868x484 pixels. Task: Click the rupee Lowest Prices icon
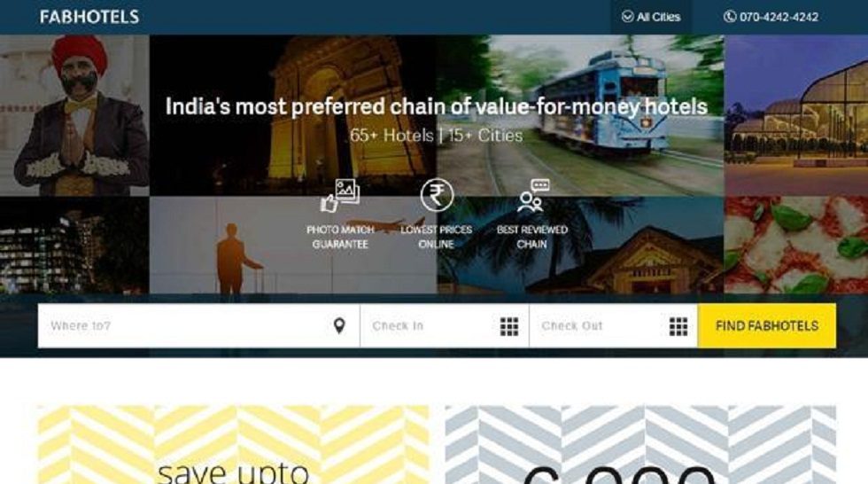(x=437, y=195)
